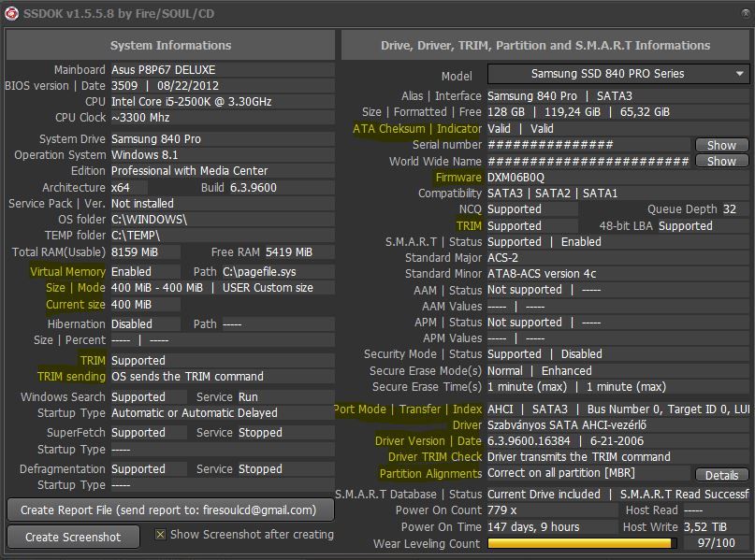The image size is (755, 560).
Task: Click the System Informations header
Action: 170,45
